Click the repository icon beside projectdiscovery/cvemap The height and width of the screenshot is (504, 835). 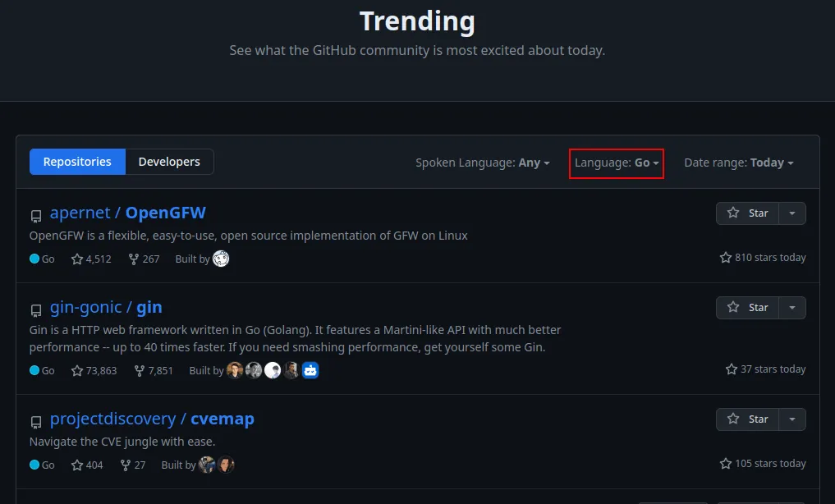click(35, 422)
